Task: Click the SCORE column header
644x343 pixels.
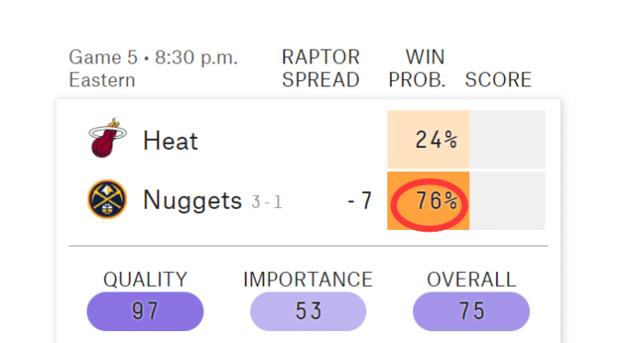Action: point(499,80)
